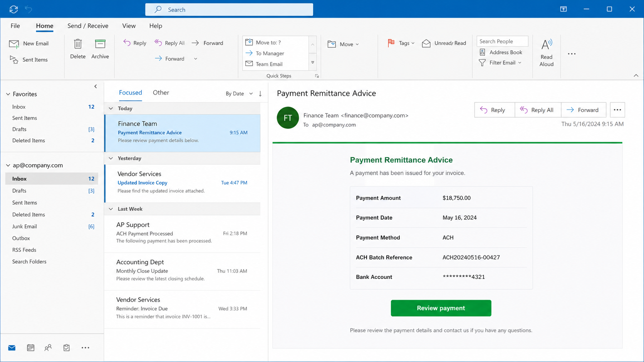This screenshot has width=644, height=362.
Task: Expand the Quick Steps gallery arrow
Action: click(x=313, y=62)
